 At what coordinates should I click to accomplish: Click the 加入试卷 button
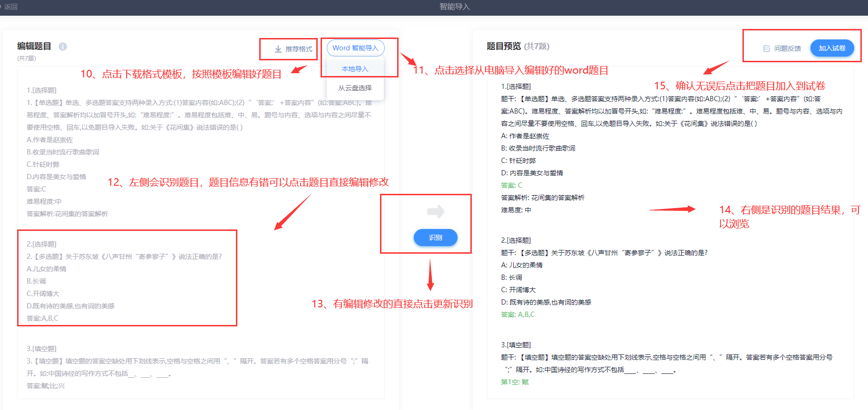click(832, 48)
